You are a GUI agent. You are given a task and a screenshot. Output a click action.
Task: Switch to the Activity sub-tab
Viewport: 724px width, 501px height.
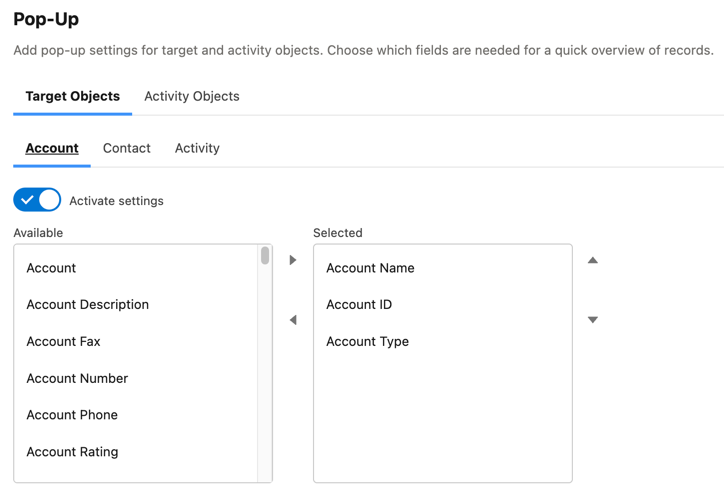click(x=197, y=148)
